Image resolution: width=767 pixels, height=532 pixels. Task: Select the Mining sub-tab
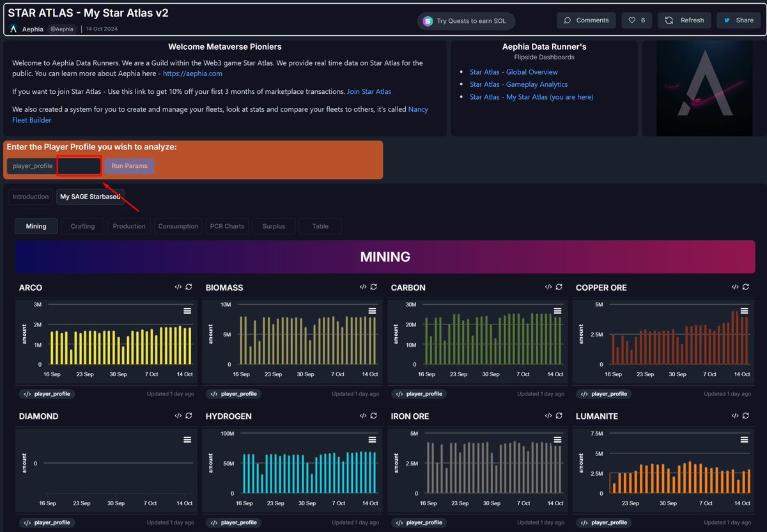(x=36, y=226)
